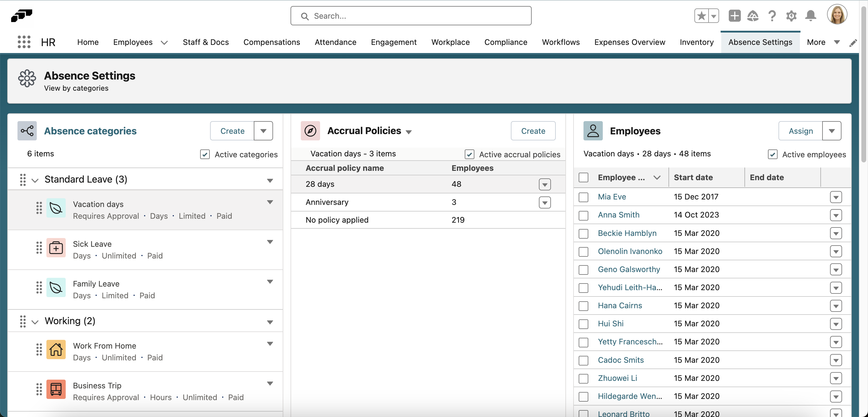
Task: Click inside the Search field
Action: (410, 15)
